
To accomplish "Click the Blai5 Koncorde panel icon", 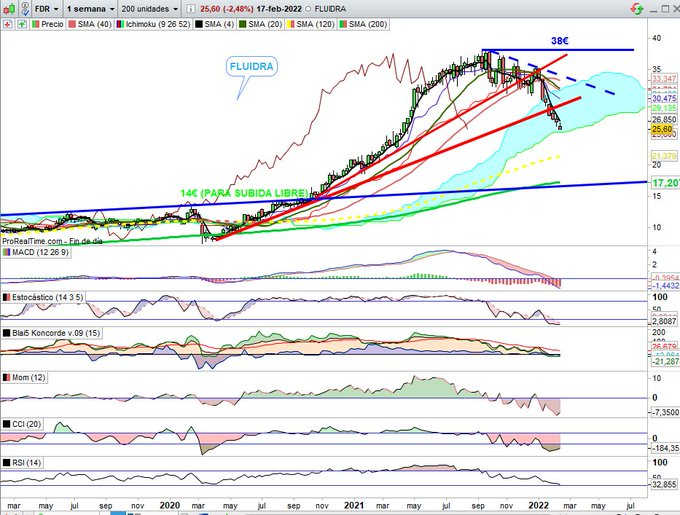I will [7, 333].
